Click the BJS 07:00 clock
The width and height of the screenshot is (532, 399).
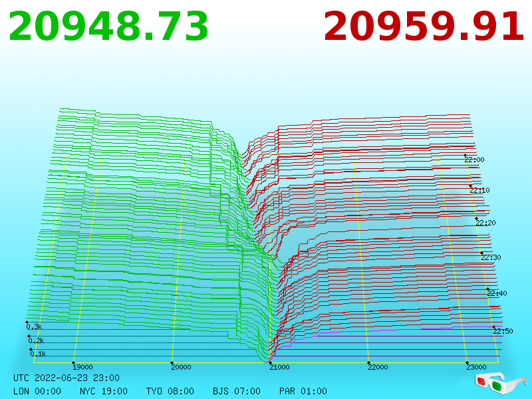coord(237,391)
